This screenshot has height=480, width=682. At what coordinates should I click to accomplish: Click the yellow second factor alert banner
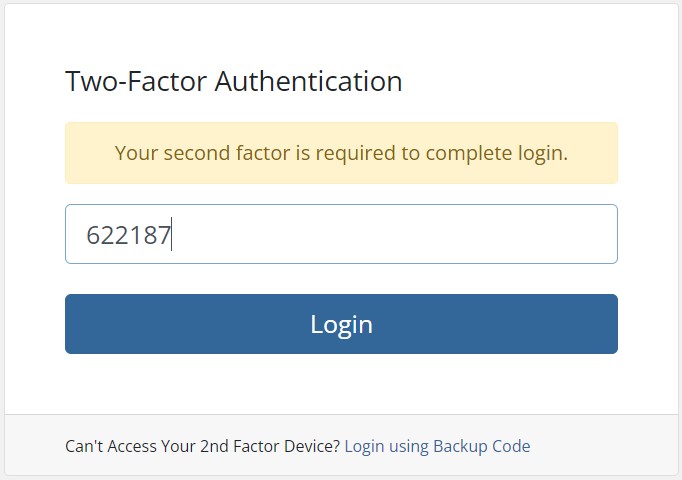click(x=341, y=153)
